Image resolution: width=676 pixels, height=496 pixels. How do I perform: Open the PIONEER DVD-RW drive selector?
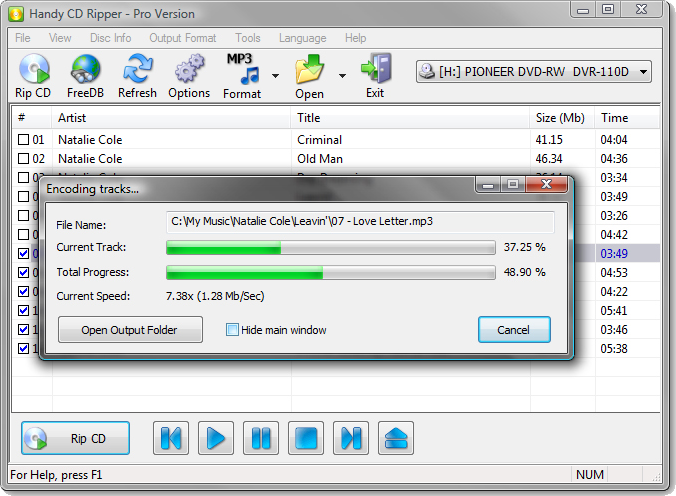(534, 72)
